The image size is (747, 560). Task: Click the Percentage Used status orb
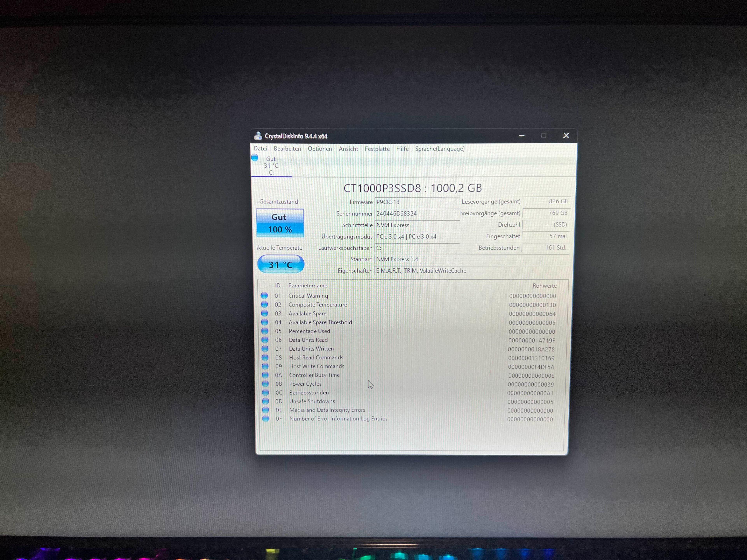(x=265, y=331)
